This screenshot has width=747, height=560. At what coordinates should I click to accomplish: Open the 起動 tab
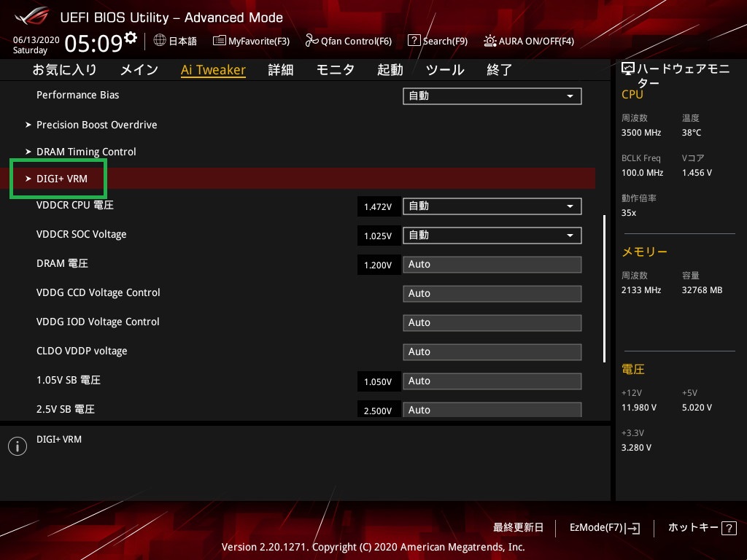(x=390, y=70)
